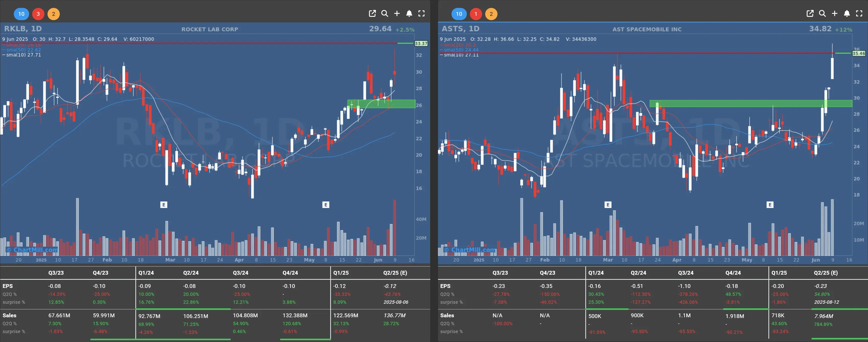This screenshot has height=342, width=868.
Task: Click the RKLB, 1D ticker title
Action: point(23,29)
